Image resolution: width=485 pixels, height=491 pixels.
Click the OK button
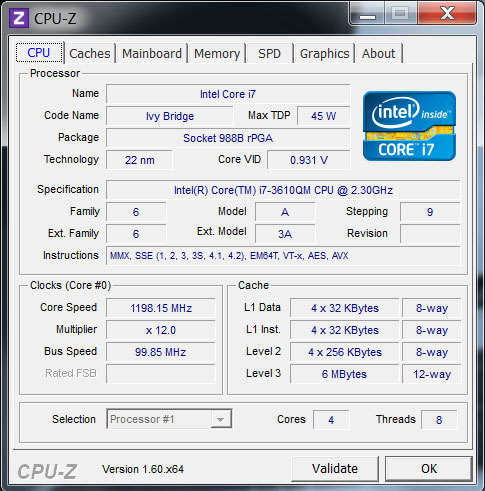coord(429,469)
